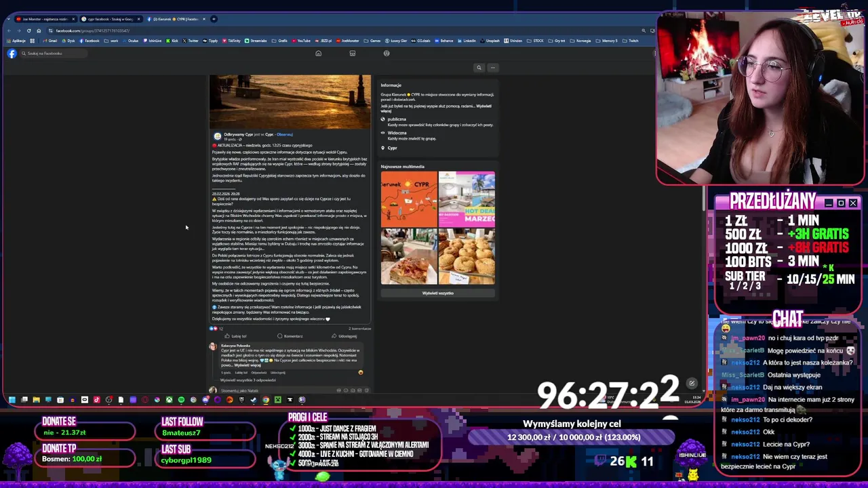Click the 'Komentarz' button under the post
Screen dimensions: 868x488
pos(290,336)
